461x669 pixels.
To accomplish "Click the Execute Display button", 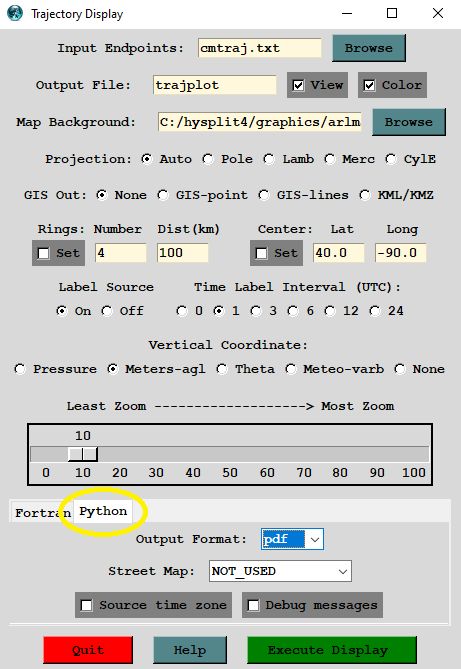I will [x=332, y=650].
